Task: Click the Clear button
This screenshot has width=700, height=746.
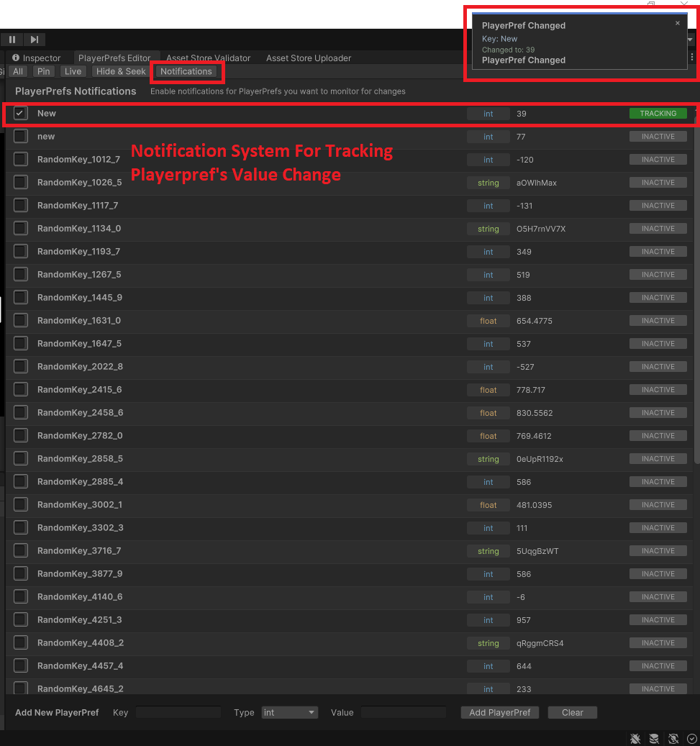Action: (572, 712)
